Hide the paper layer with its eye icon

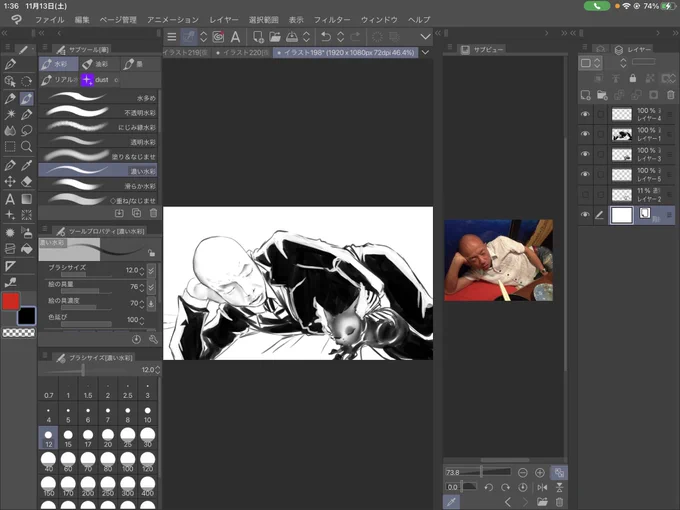click(585, 215)
